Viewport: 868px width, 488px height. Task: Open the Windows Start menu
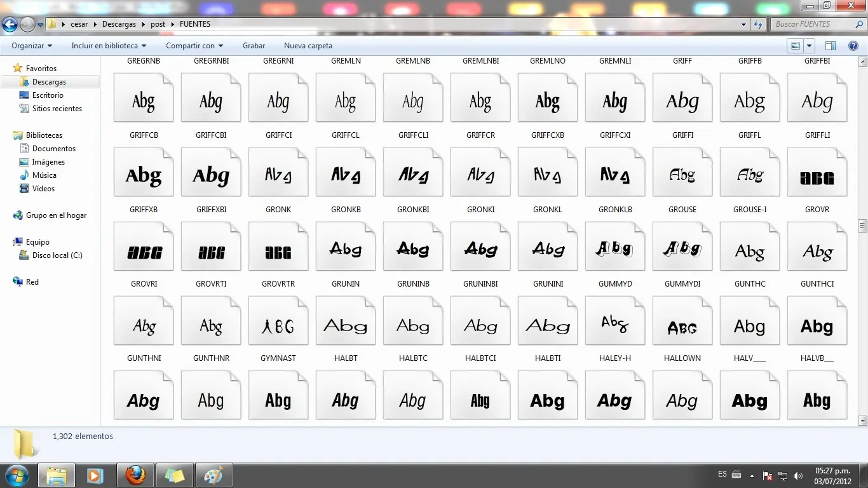pyautogui.click(x=16, y=475)
